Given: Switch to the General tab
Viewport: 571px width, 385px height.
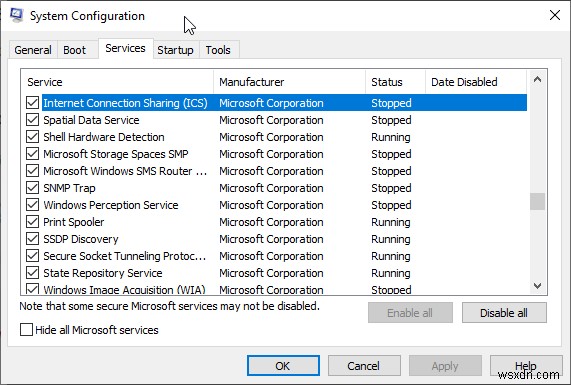Looking at the screenshot, I should click(x=33, y=50).
